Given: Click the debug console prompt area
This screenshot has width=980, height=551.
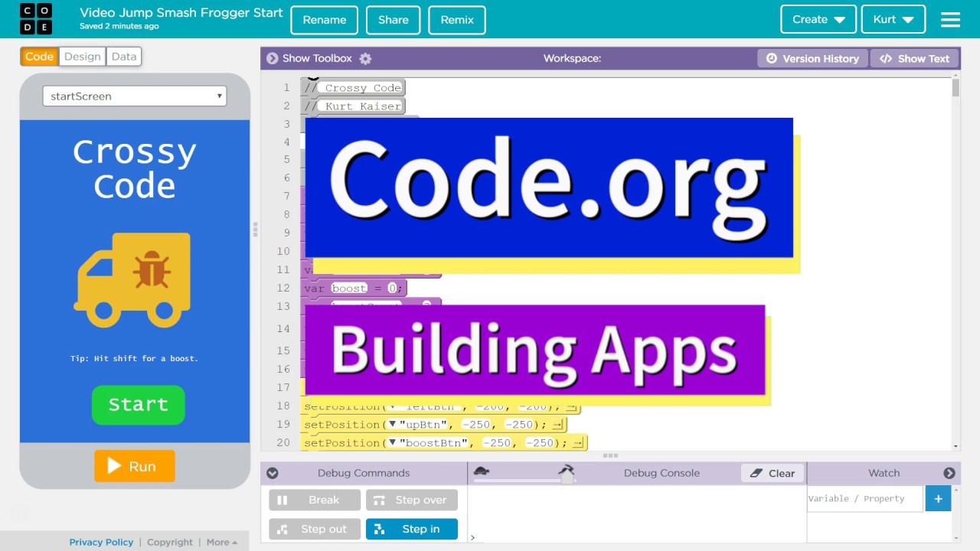Looking at the screenshot, I should (x=637, y=537).
